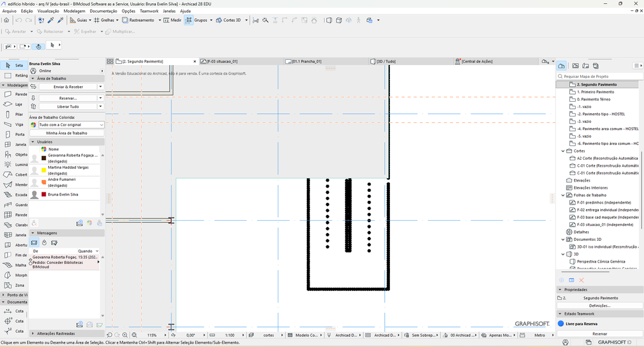Open the Arquivo menu
Viewport: 644px width, 347px height.
click(x=10, y=11)
